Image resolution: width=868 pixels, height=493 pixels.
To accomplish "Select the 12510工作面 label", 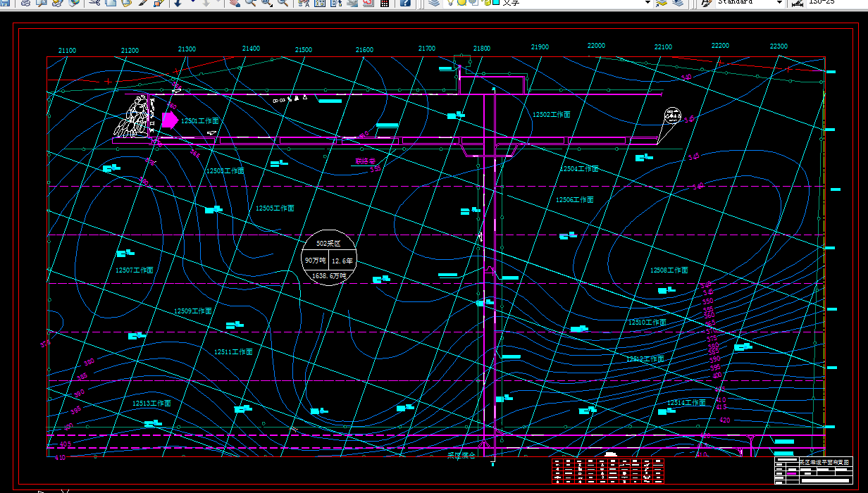I will [647, 323].
